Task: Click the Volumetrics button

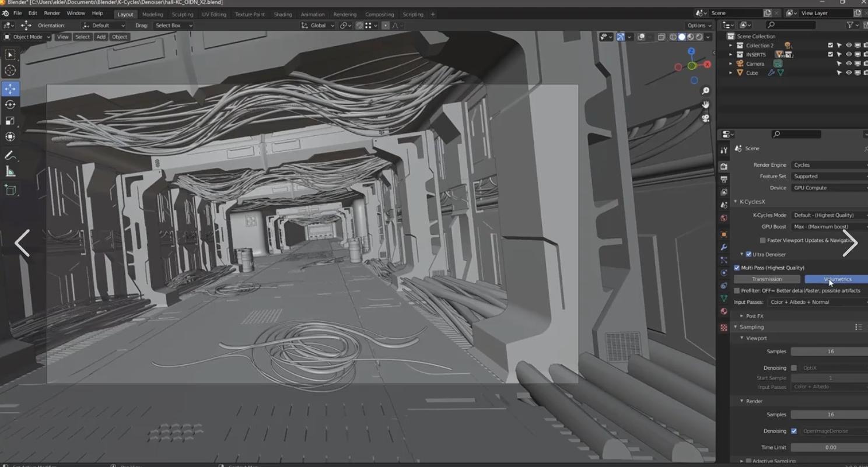Action: point(836,279)
